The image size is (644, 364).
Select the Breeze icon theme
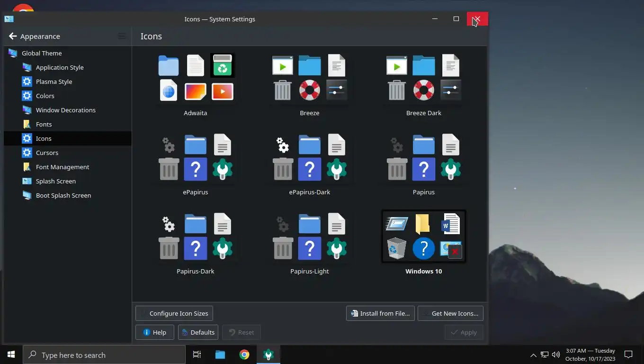click(x=309, y=84)
